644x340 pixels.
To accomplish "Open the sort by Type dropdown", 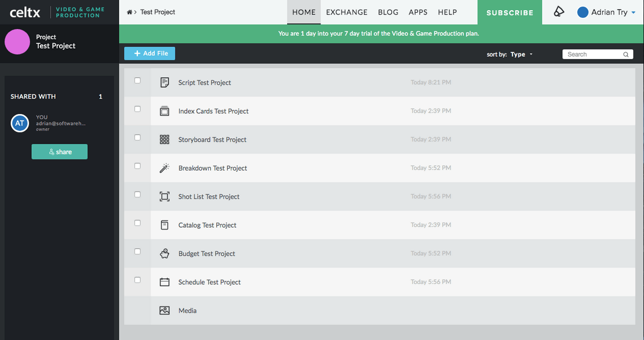I will coord(521,54).
